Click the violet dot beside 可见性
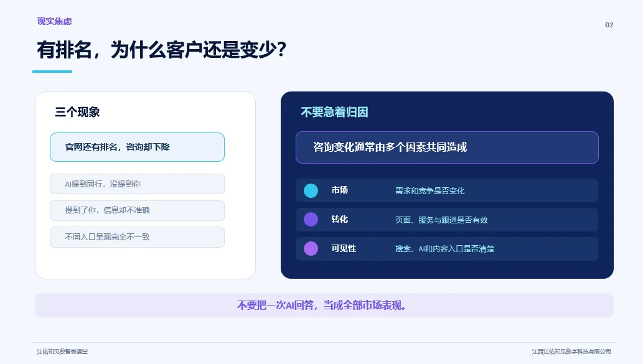The width and height of the screenshot is (643, 364). (x=311, y=248)
